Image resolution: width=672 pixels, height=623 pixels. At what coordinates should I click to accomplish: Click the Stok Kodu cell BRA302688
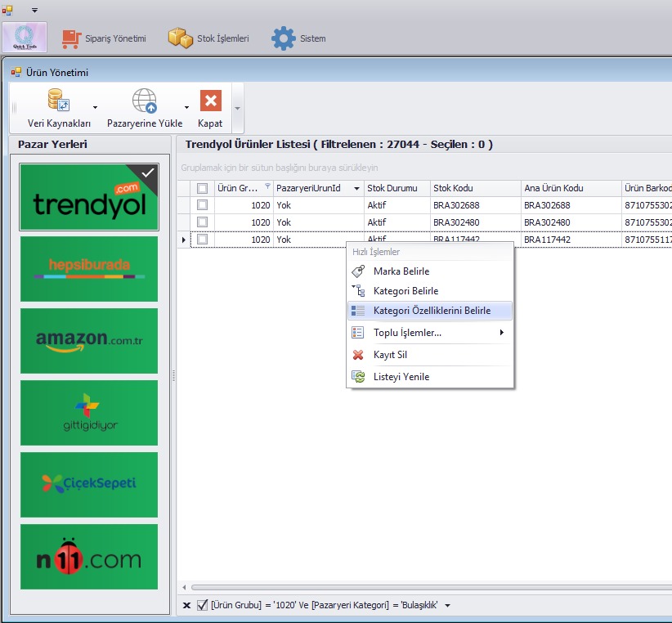click(x=476, y=205)
